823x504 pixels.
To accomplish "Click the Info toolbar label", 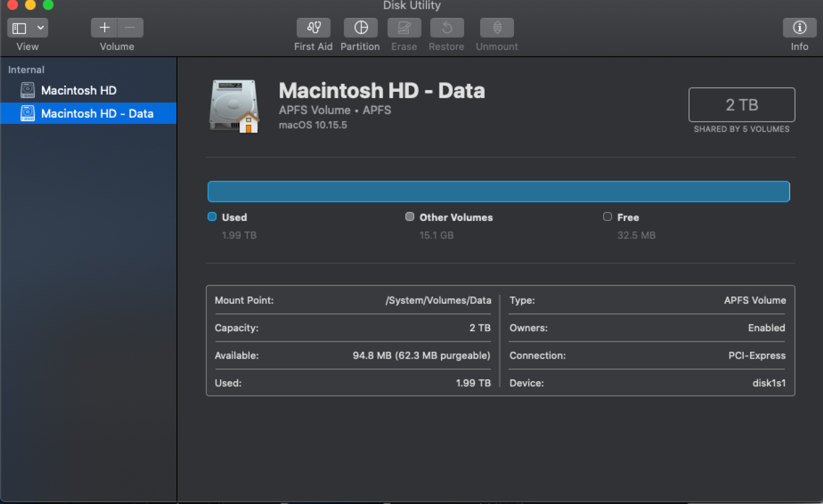I will click(799, 46).
